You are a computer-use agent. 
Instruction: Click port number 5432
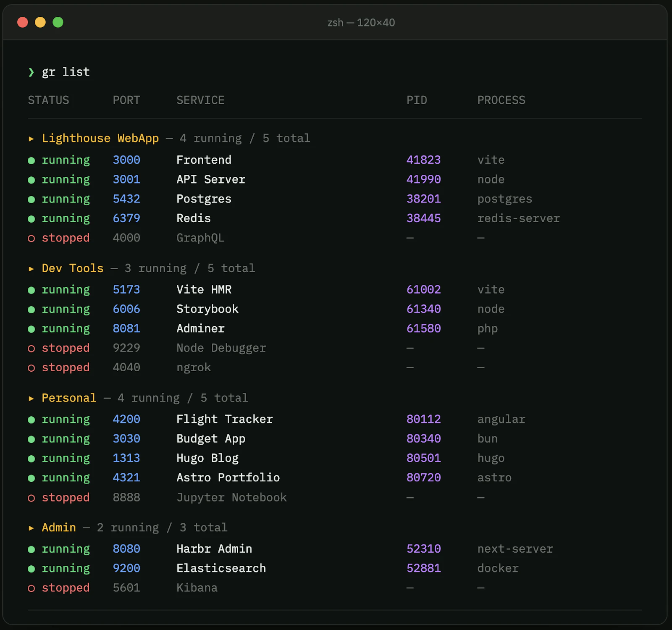[126, 199]
